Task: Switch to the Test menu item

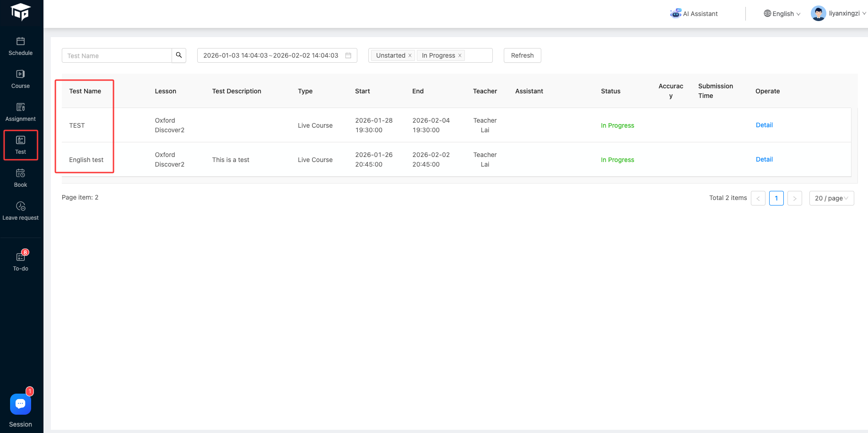Action: [x=21, y=145]
